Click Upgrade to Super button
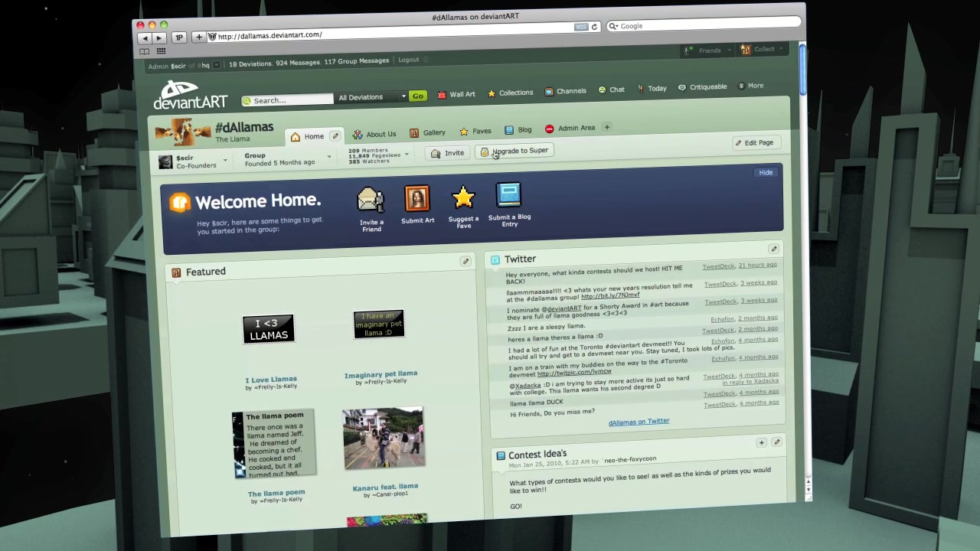 tap(514, 151)
